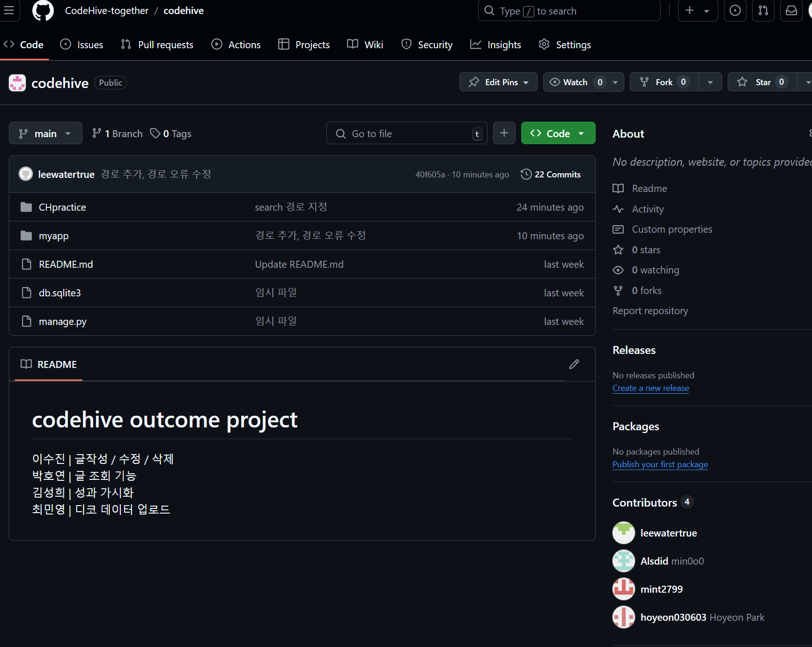Click the Update README.md commit message
This screenshot has width=812, height=647.
tap(299, 265)
